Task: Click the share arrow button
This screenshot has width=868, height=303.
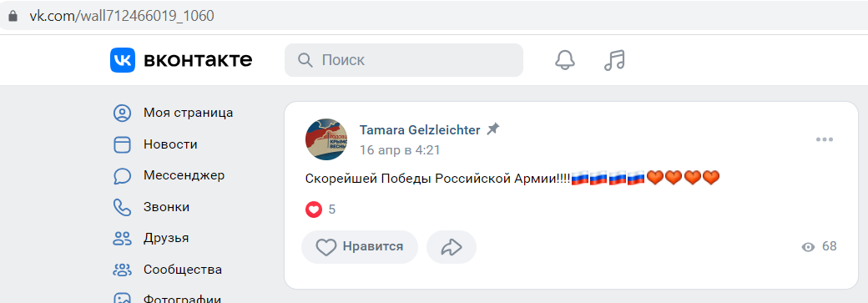Action: [452, 246]
